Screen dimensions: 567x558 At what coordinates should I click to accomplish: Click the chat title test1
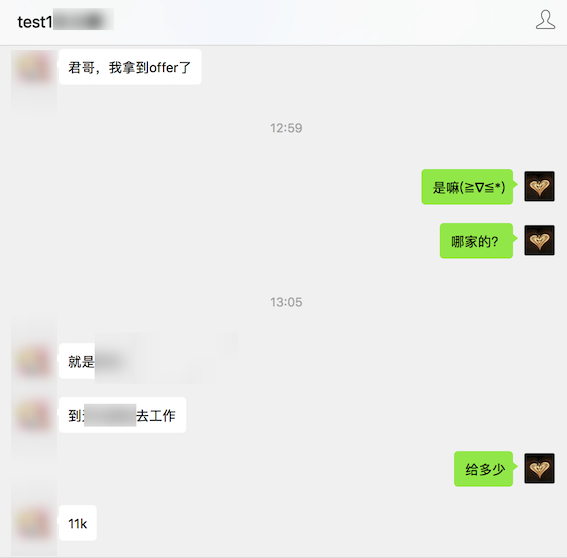click(x=35, y=22)
